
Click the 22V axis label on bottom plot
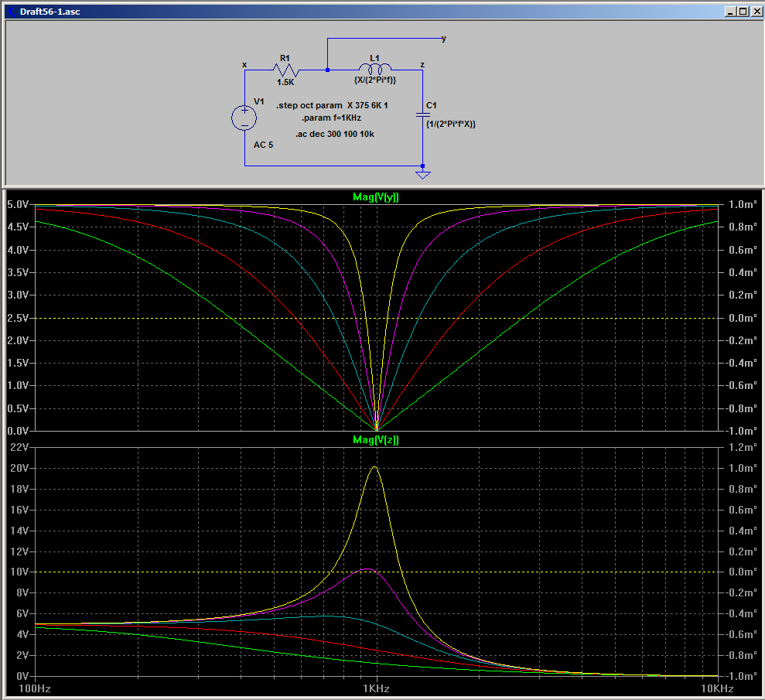point(20,447)
